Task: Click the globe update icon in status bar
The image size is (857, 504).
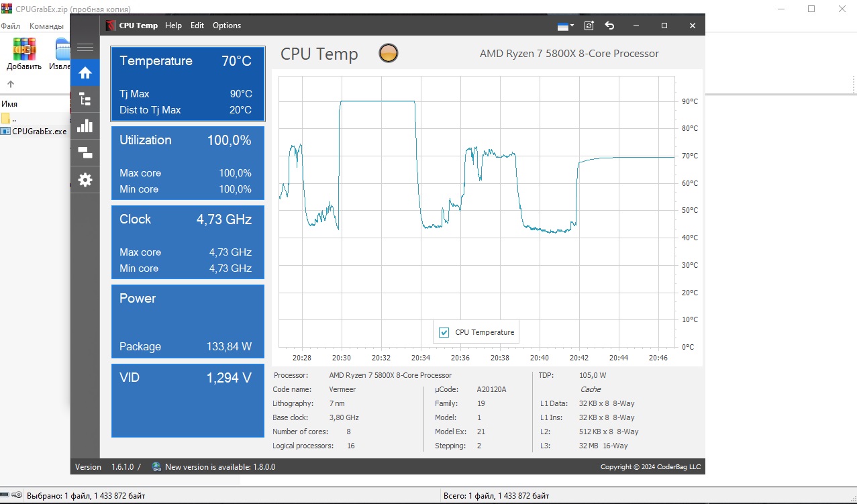Action: [x=156, y=466]
